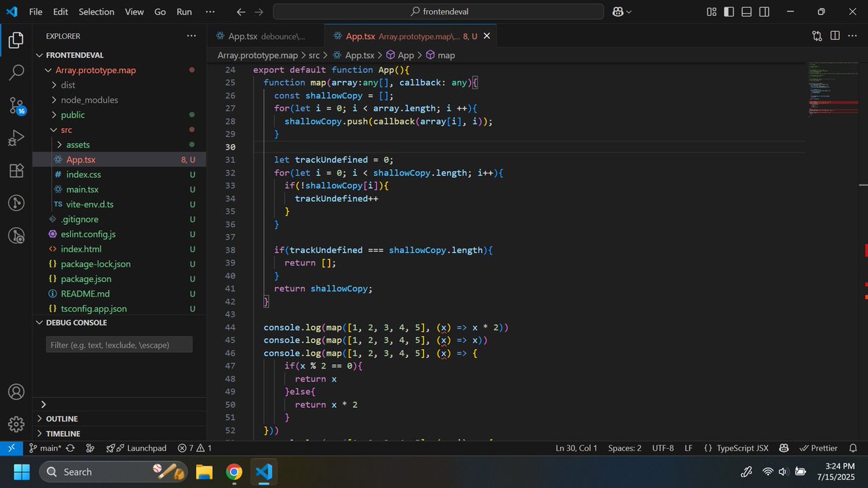Open the overflow menu ellipsis after Run
The image size is (868, 488).
coord(210,12)
